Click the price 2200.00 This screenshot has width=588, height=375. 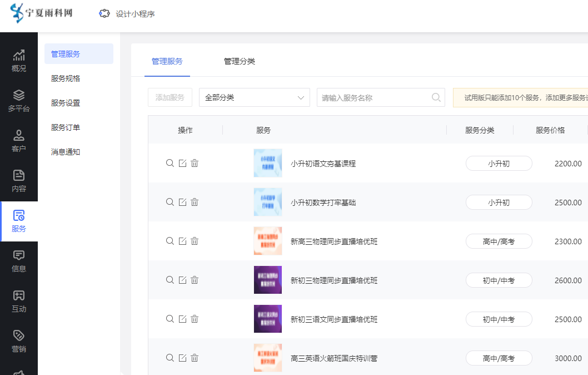coord(568,164)
